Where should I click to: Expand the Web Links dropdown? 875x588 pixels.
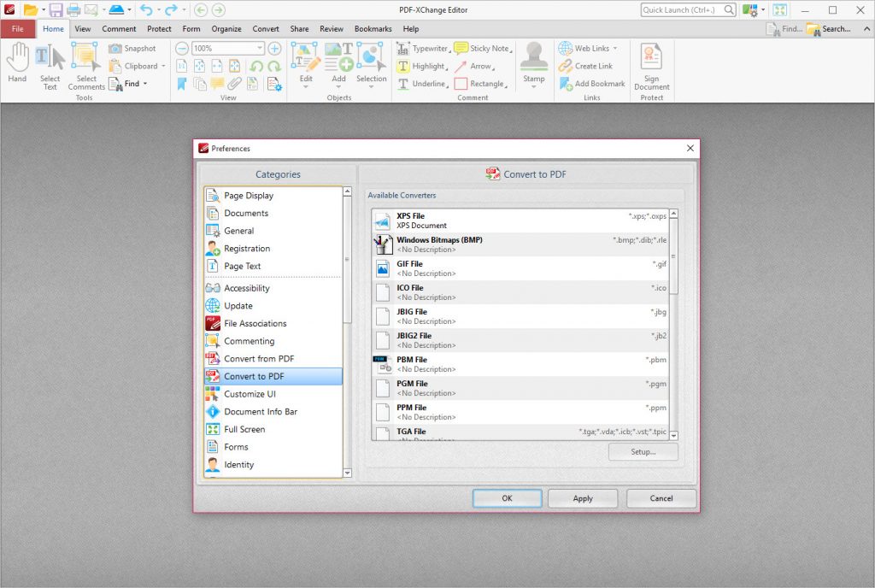pyautogui.click(x=615, y=49)
